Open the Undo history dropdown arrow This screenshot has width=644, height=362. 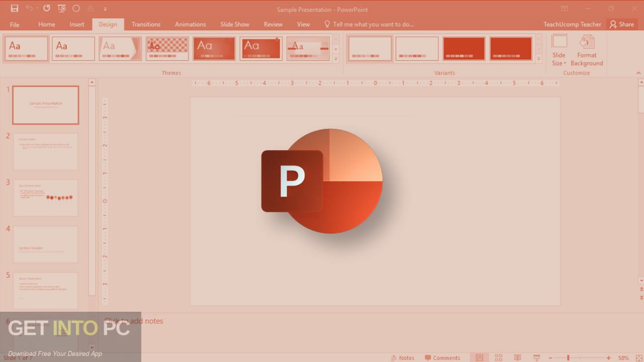tap(37, 9)
